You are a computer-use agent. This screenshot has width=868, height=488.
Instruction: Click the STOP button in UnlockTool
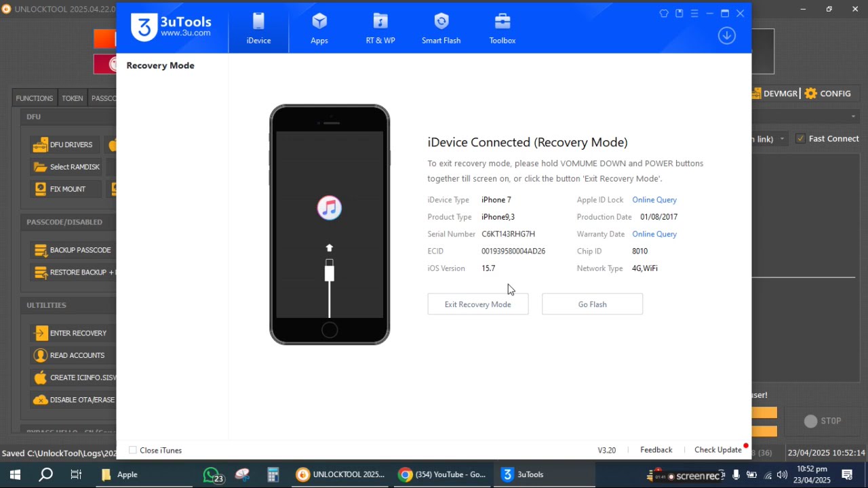823,421
